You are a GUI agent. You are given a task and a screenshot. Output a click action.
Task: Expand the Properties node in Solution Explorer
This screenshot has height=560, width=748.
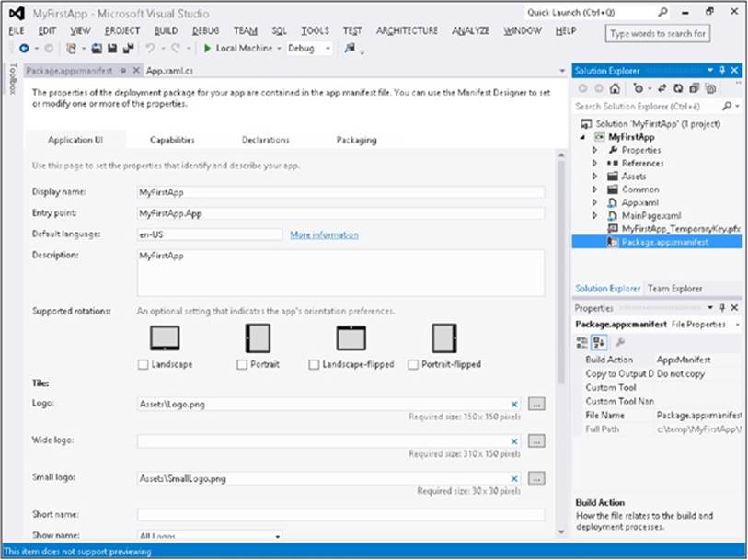(x=594, y=150)
